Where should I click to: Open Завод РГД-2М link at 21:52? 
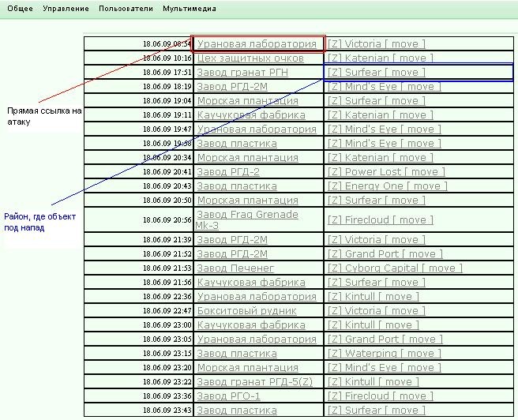(x=232, y=254)
